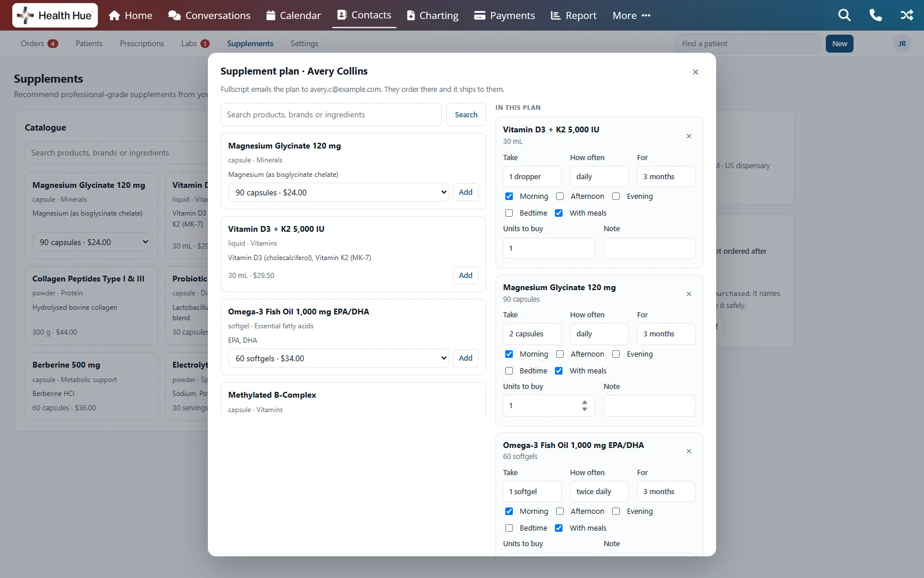
Task: Open Magnesium Glycinate size dropdown in dialog
Action: pyautogui.click(x=338, y=192)
